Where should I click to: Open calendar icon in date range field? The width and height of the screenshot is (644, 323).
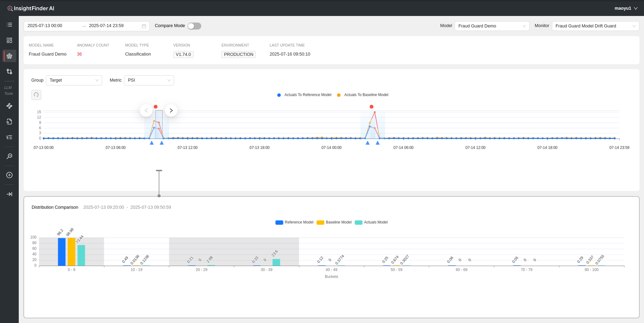(144, 26)
